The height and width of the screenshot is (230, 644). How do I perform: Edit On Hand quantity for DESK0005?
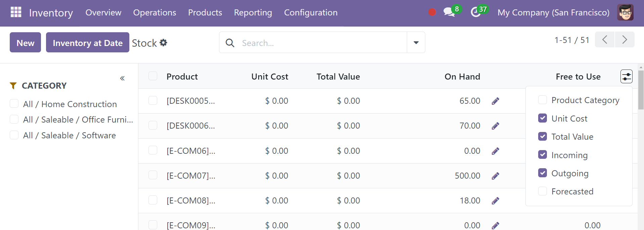tap(496, 101)
